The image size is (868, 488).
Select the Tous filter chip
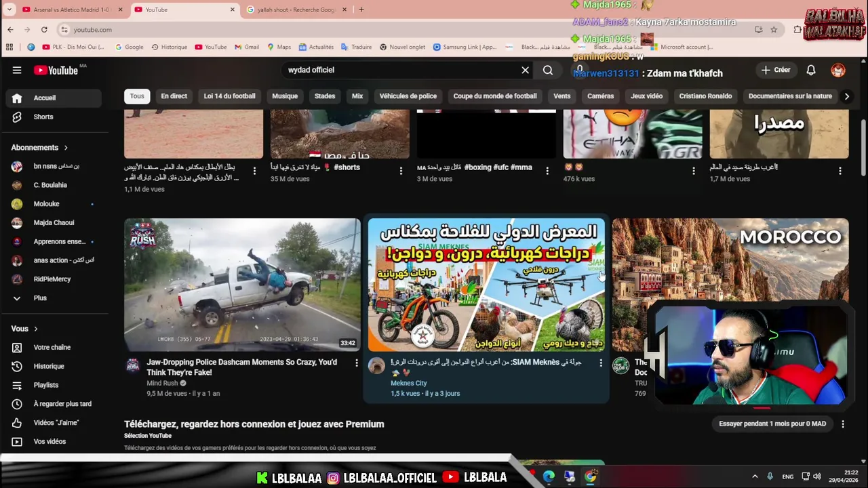137,96
